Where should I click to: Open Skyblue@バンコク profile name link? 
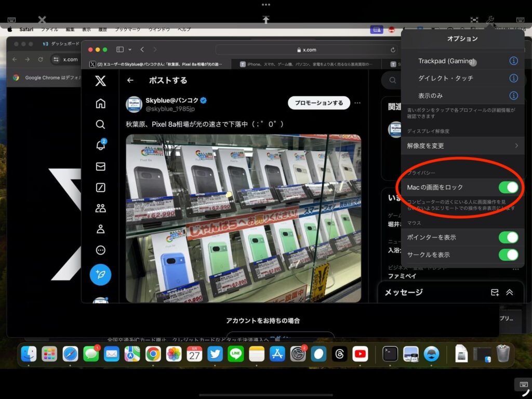point(172,100)
